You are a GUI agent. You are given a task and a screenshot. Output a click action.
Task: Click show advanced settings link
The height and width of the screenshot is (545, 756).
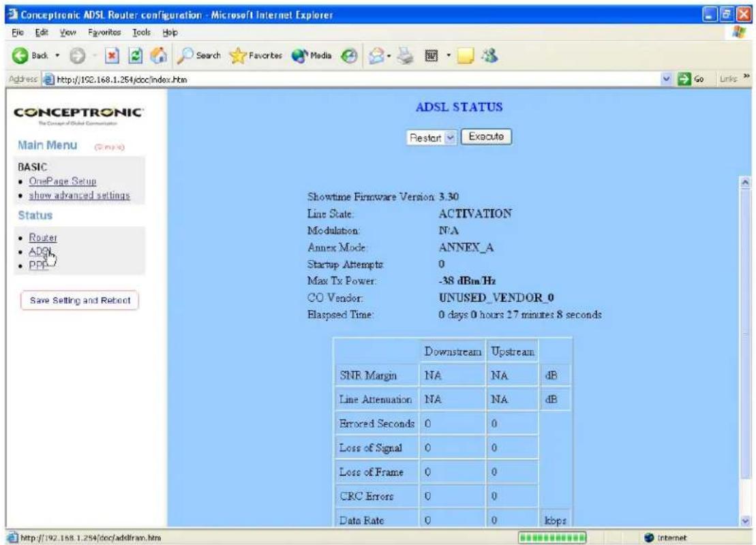pos(80,196)
